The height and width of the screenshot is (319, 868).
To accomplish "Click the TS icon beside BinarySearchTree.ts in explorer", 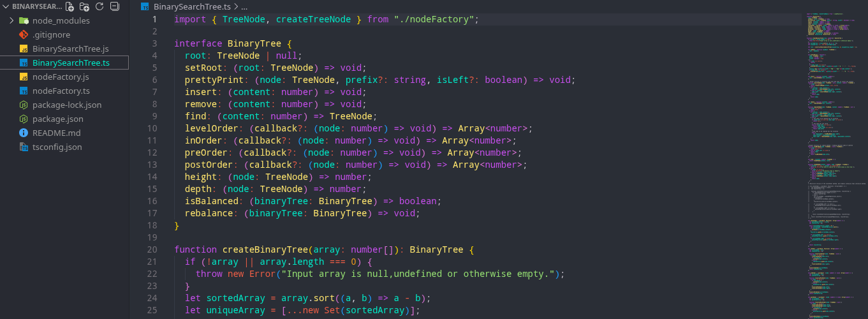I will [x=24, y=63].
